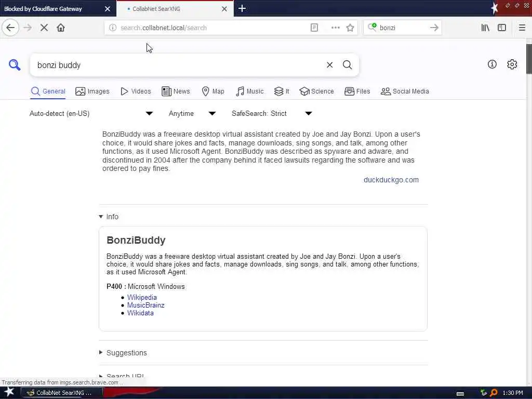Click the star icon in title bar
The height and width of the screenshot is (399, 532).
(494, 8)
